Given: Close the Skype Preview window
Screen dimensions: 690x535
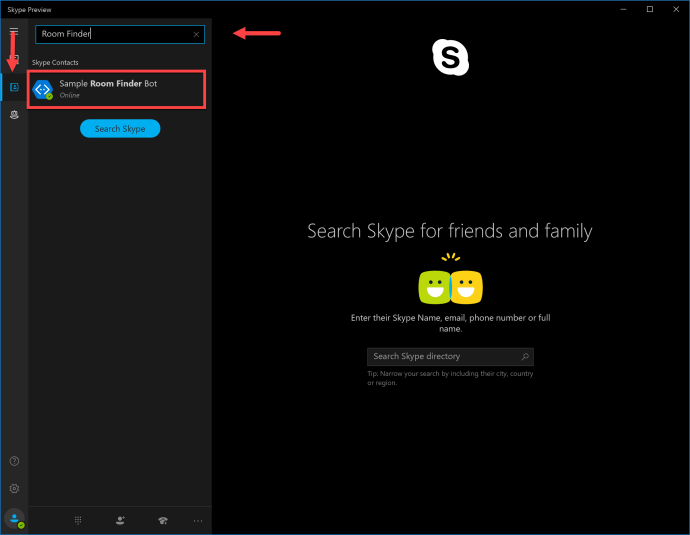Looking at the screenshot, I should (x=676, y=9).
